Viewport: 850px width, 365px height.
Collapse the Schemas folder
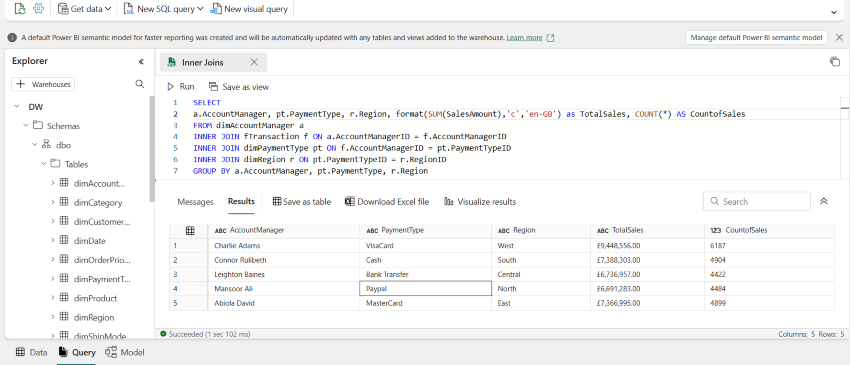point(25,126)
